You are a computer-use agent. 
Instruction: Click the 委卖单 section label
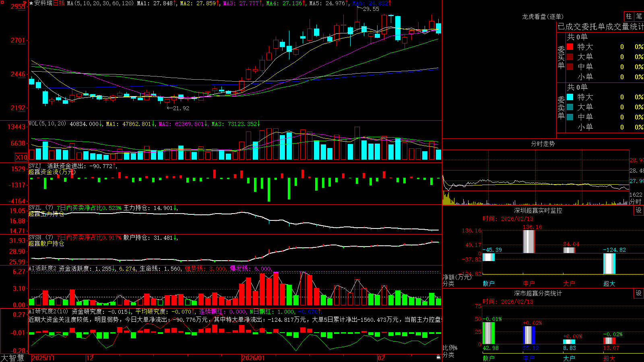(561, 107)
